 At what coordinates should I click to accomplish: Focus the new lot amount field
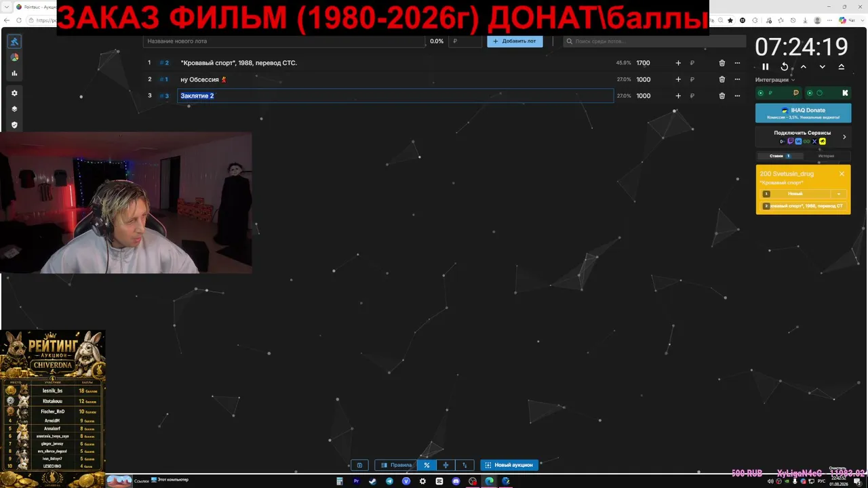click(x=465, y=41)
